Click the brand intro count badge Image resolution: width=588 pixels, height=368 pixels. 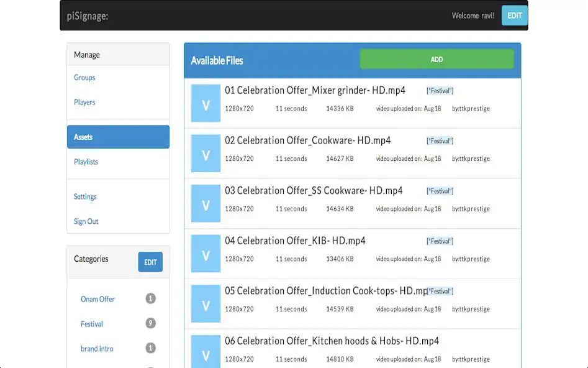click(x=150, y=348)
